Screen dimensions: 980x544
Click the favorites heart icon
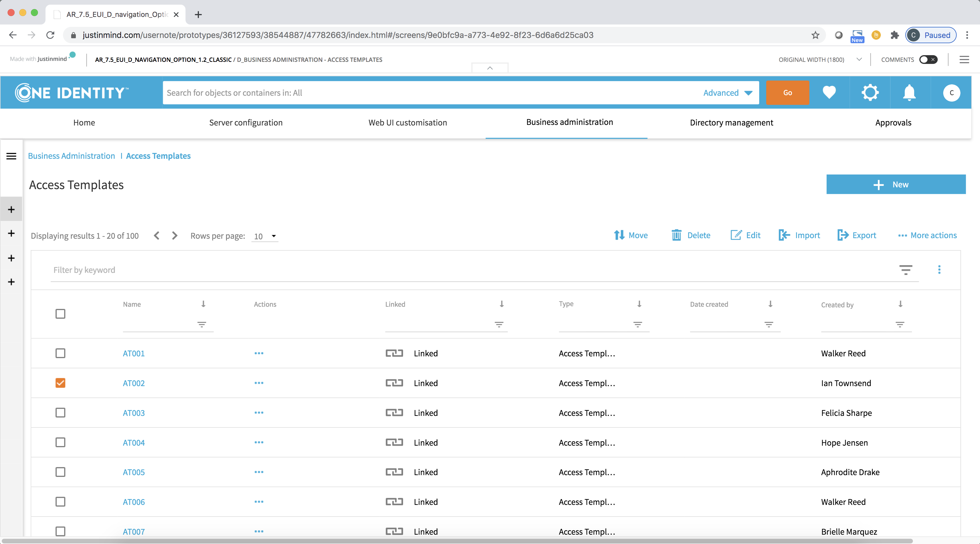pos(829,93)
